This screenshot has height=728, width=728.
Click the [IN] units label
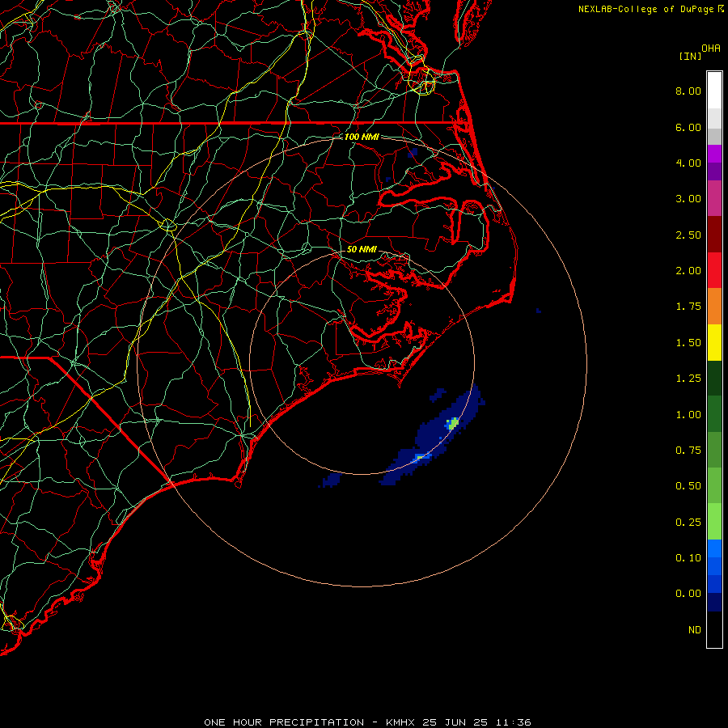[x=691, y=56]
